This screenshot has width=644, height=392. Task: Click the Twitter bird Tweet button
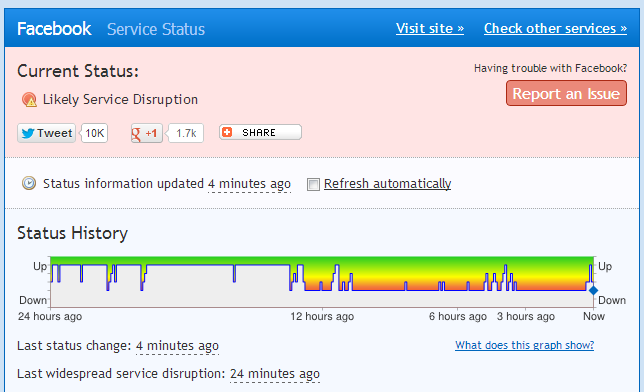tap(46, 133)
